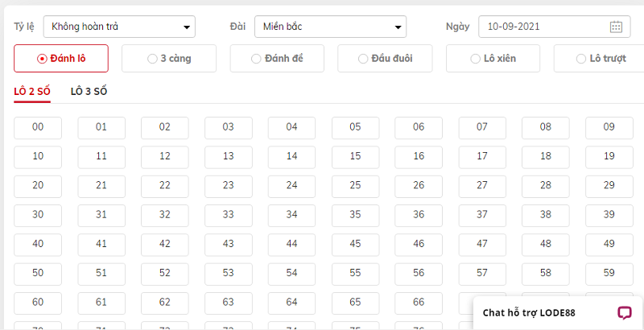Viewport: 644px width, 330px height.
Task: Select number 27 button
Action: pyautogui.click(x=482, y=187)
